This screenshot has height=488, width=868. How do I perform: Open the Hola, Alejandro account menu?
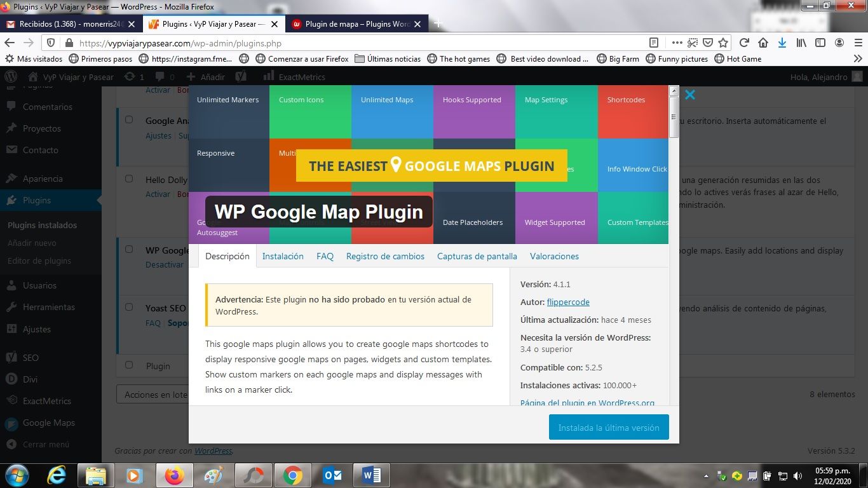(x=826, y=77)
